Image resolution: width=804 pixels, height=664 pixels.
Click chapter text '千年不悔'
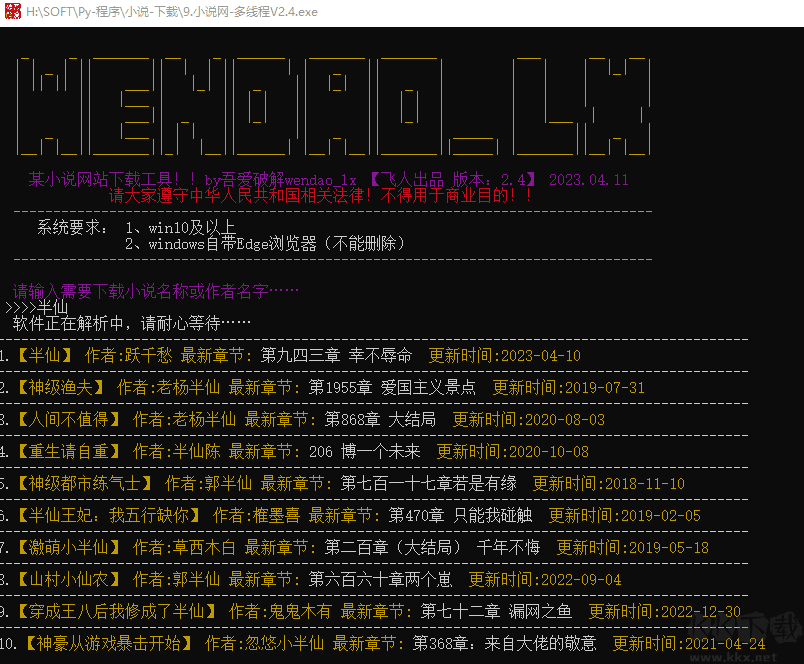(x=509, y=547)
